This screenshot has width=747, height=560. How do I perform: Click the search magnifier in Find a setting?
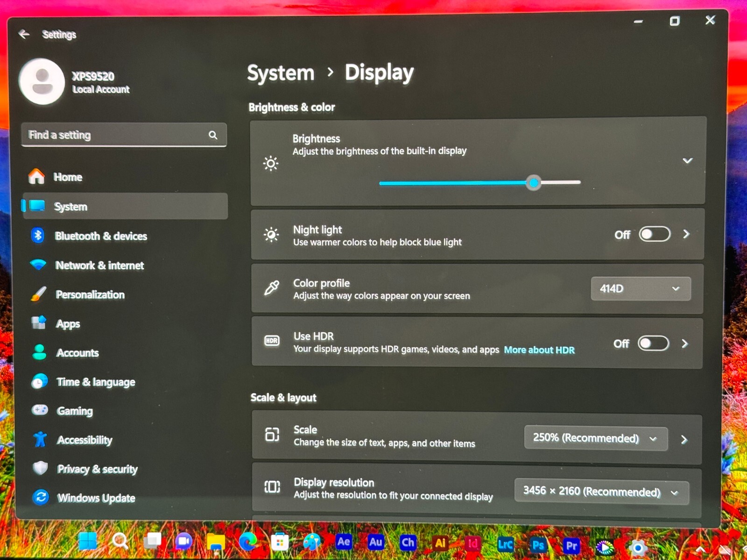(x=213, y=135)
